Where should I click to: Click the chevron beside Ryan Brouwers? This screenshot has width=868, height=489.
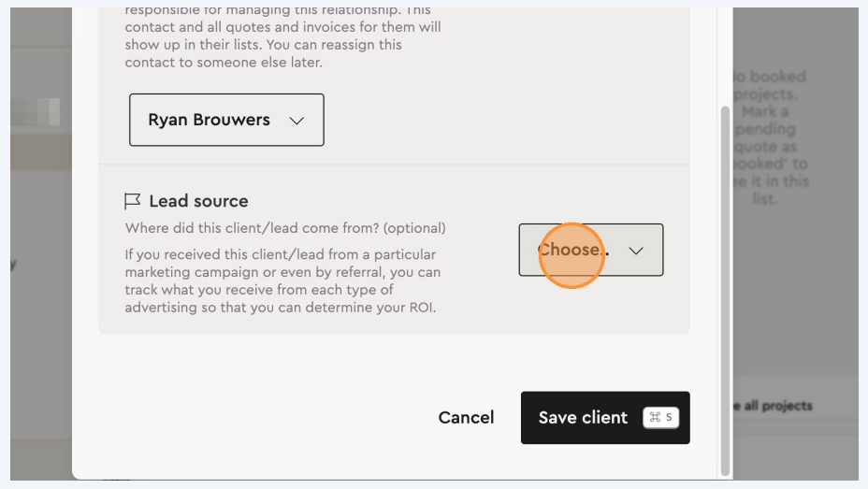click(297, 121)
